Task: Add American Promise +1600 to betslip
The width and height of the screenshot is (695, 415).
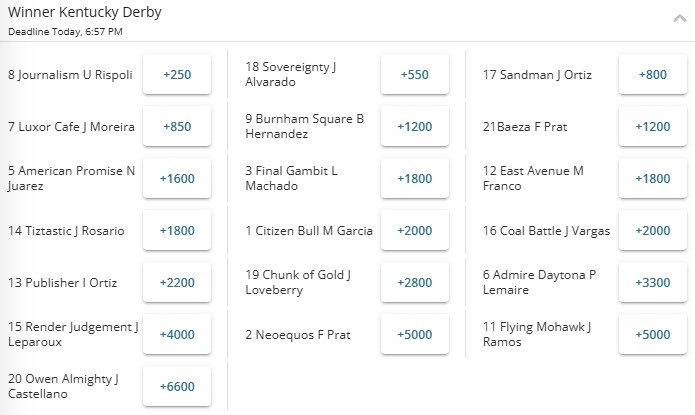Action: 177,179
